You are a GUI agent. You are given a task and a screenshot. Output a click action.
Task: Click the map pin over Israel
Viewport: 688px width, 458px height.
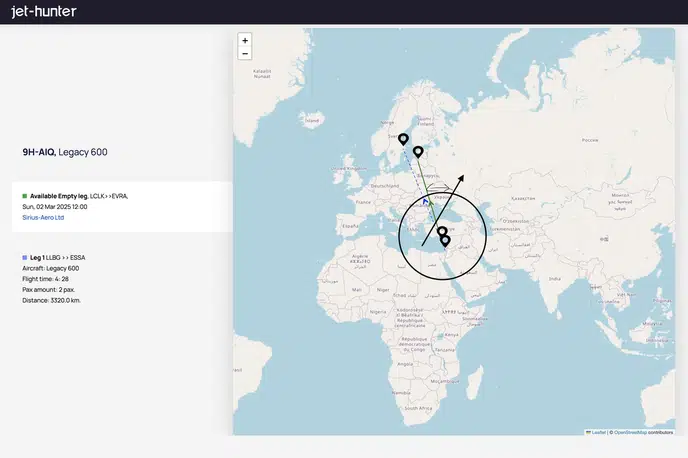pos(445,240)
